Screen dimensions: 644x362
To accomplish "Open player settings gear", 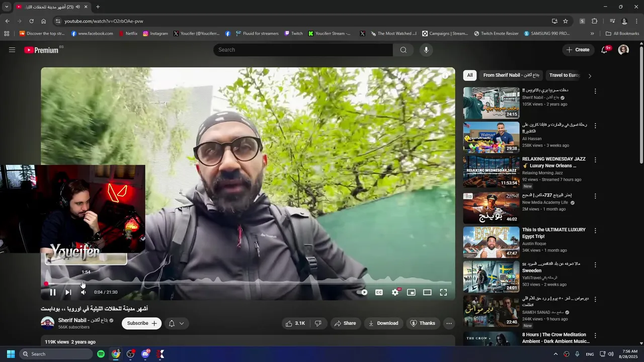I will click(395, 292).
